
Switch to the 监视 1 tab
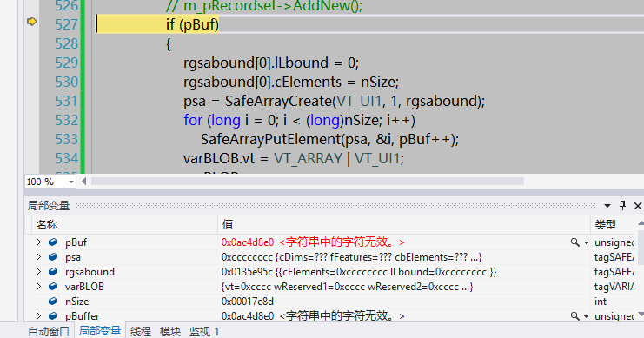[204, 331]
